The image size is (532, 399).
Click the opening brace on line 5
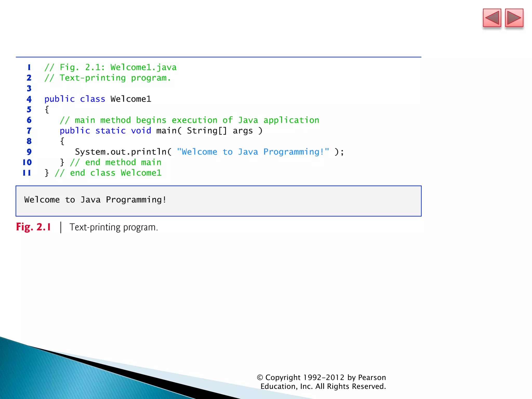click(47, 110)
